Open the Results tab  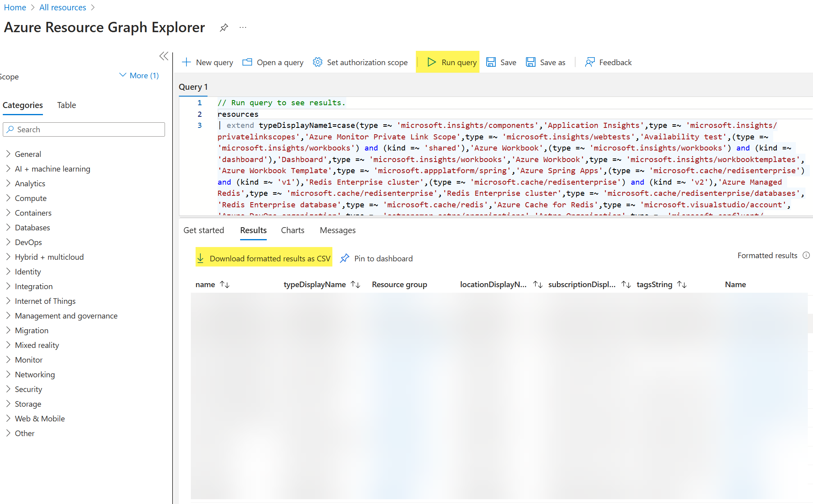pos(253,230)
